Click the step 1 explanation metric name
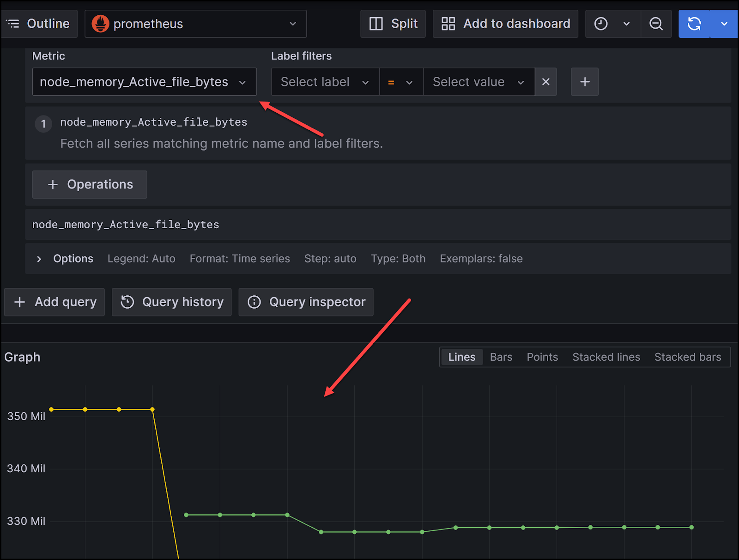739x560 pixels. point(154,122)
